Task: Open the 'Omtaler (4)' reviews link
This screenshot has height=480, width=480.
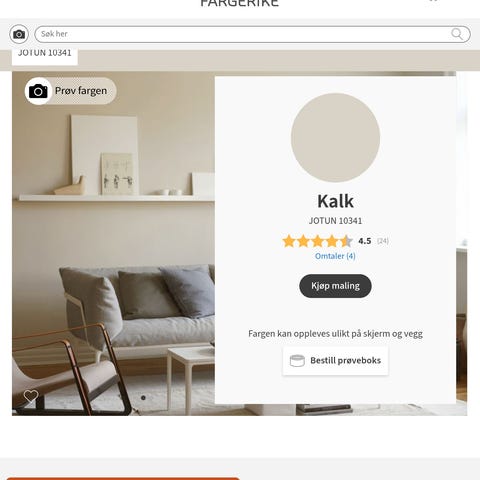Action: click(335, 256)
